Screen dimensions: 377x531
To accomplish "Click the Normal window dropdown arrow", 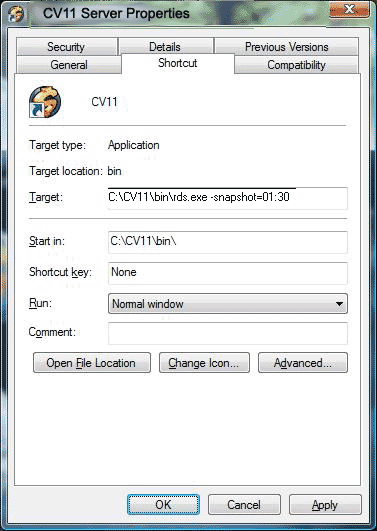I will (x=339, y=304).
